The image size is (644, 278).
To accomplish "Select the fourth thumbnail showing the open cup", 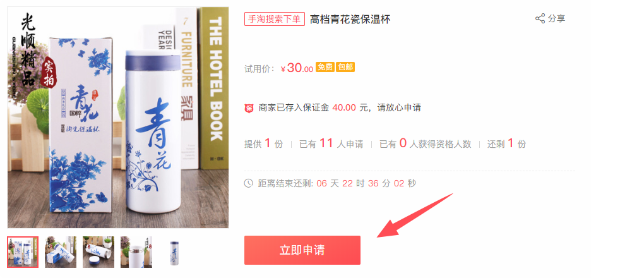I will pos(136,252).
